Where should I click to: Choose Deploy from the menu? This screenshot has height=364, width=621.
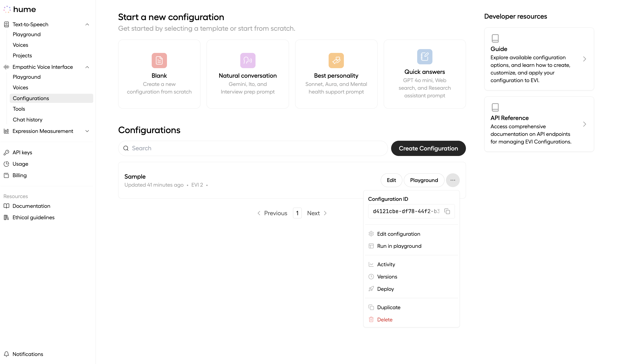(x=411, y=289)
